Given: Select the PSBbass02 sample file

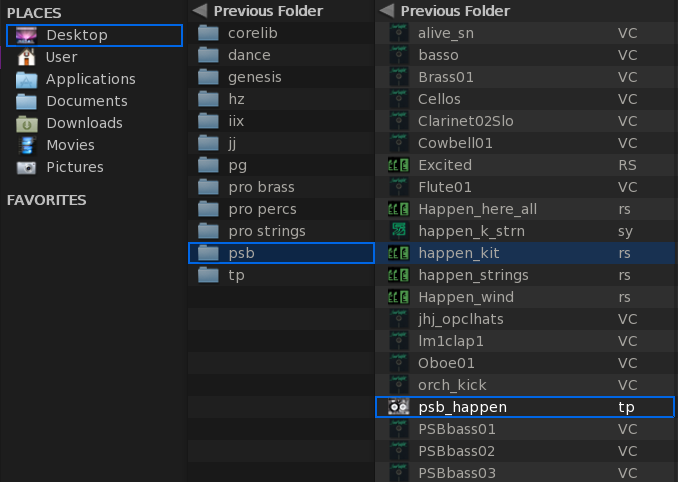Looking at the screenshot, I should click(x=458, y=451).
